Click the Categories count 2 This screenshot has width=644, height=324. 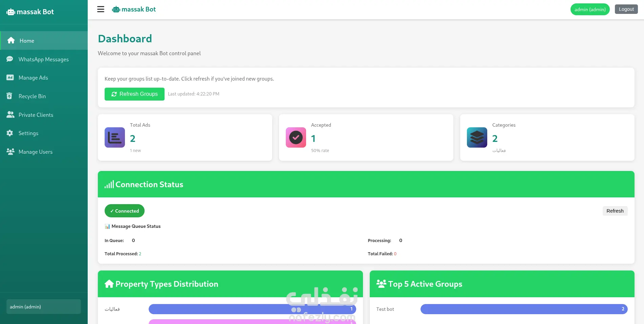click(x=495, y=138)
